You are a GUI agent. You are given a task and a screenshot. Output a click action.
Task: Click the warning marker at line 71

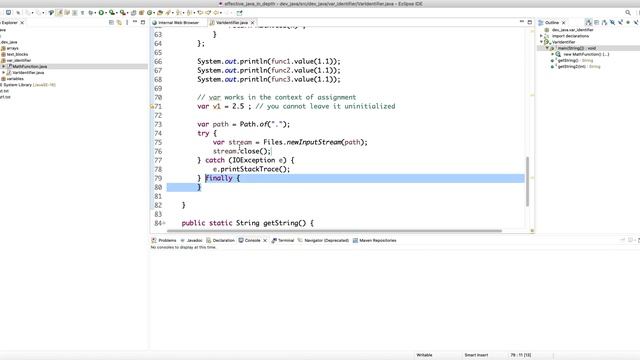[152, 107]
